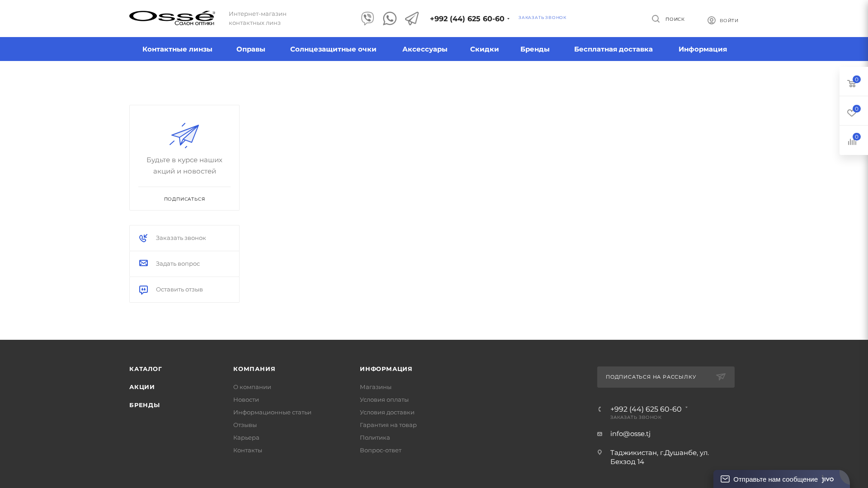Screen dimensions: 868x488
Task: Open Контактные линзы menu
Action: pyautogui.click(x=177, y=49)
